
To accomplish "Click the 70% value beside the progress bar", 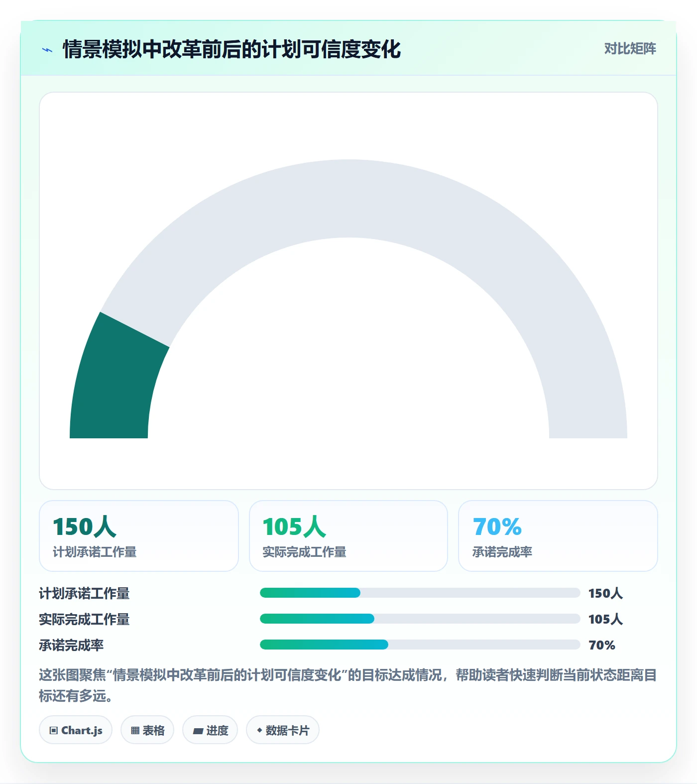I will coord(602,645).
